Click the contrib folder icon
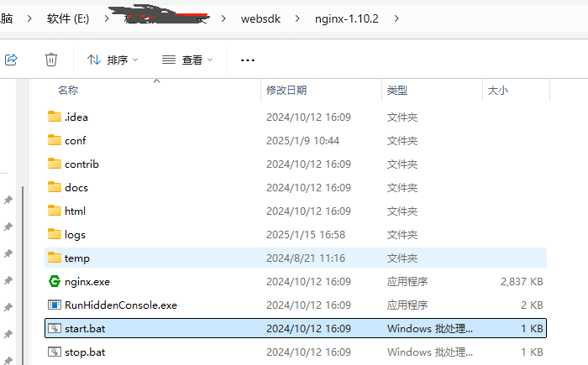This screenshot has width=588, height=365. click(x=55, y=164)
